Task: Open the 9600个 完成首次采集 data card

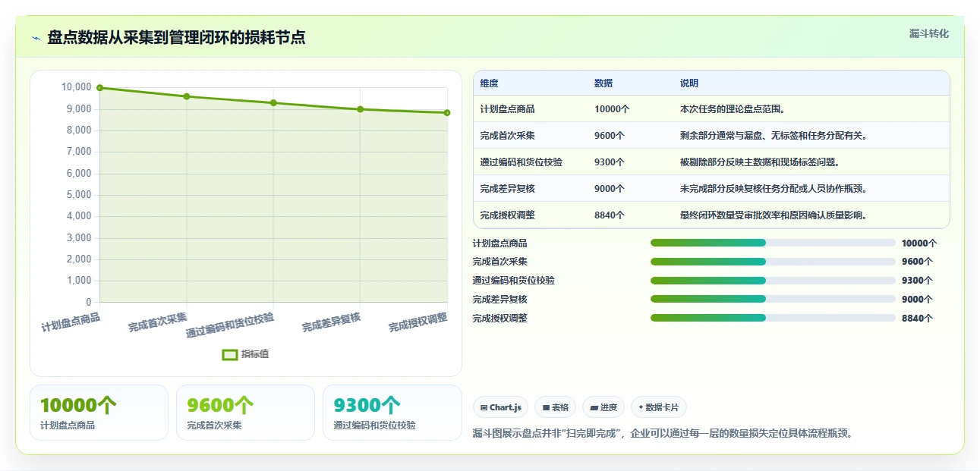Action: coord(245,413)
